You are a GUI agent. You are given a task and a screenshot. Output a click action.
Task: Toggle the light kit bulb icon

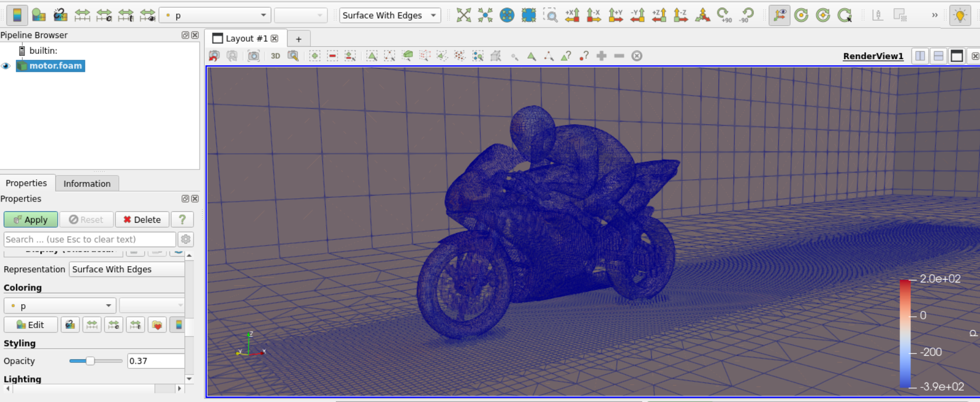[x=960, y=15]
